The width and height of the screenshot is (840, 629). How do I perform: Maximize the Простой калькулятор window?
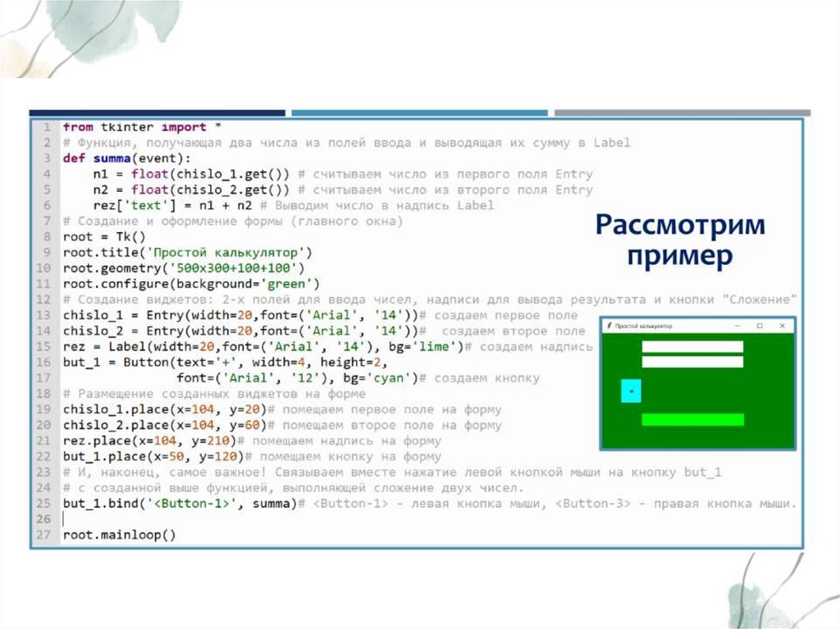760,326
